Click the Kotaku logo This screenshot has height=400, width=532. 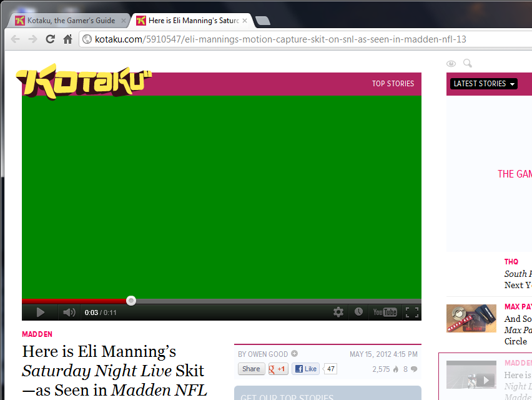84,81
